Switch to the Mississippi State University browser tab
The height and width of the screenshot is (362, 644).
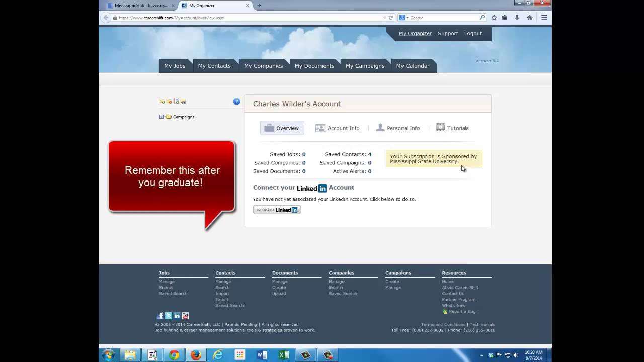141,6
